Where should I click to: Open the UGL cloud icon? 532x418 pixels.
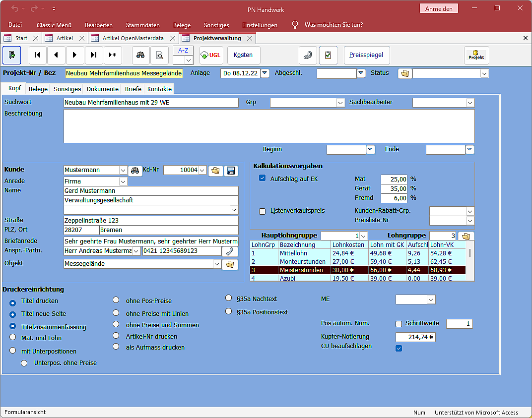(x=211, y=55)
